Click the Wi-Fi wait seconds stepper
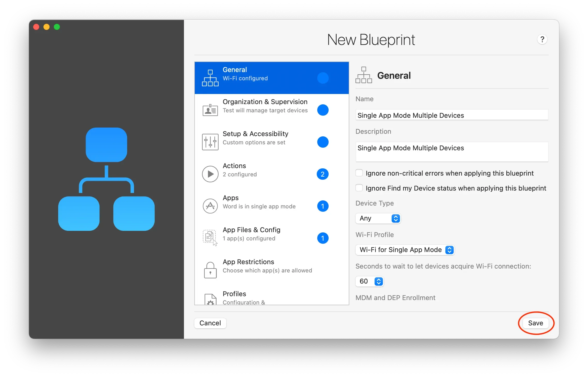 point(379,281)
